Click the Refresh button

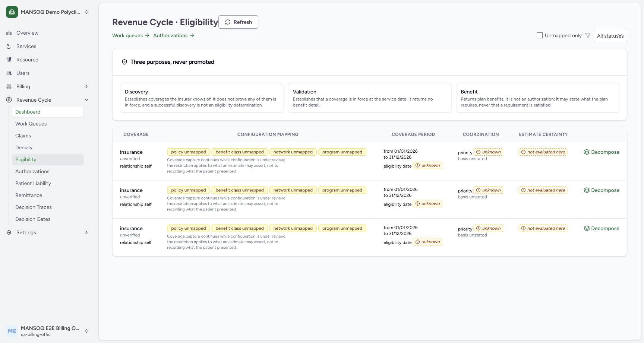click(x=238, y=22)
